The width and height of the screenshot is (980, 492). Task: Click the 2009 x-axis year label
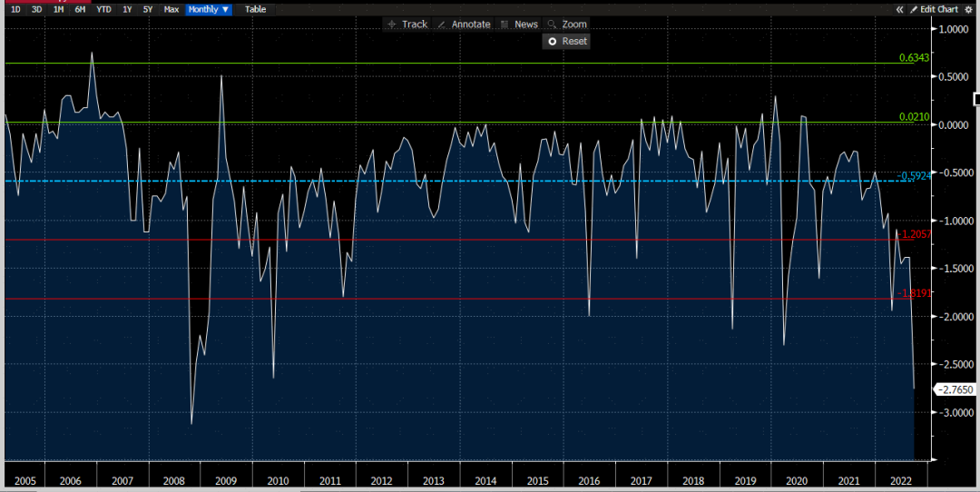(226, 481)
